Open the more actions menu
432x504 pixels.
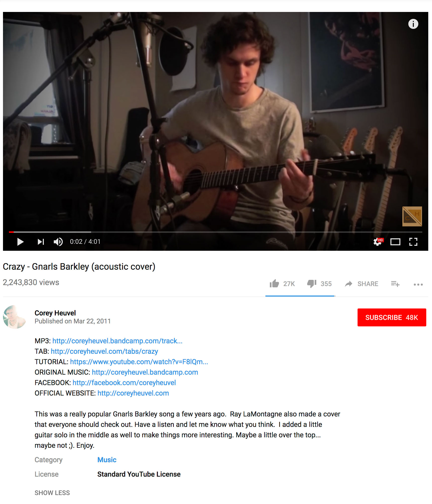(x=418, y=284)
